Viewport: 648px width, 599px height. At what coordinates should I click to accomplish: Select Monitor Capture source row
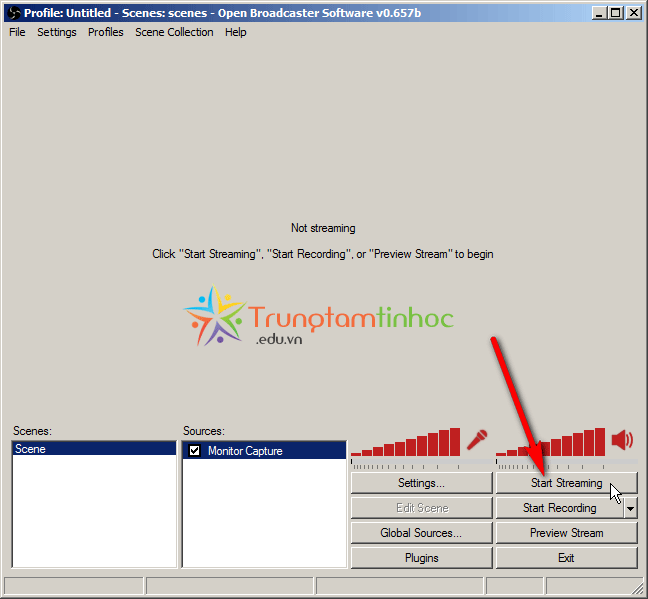pos(264,451)
